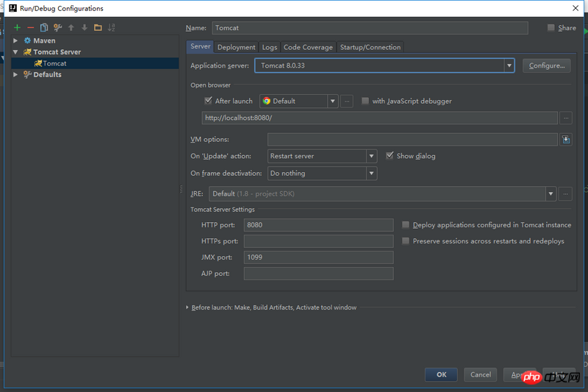Open browser chooser ellipsis button

347,101
